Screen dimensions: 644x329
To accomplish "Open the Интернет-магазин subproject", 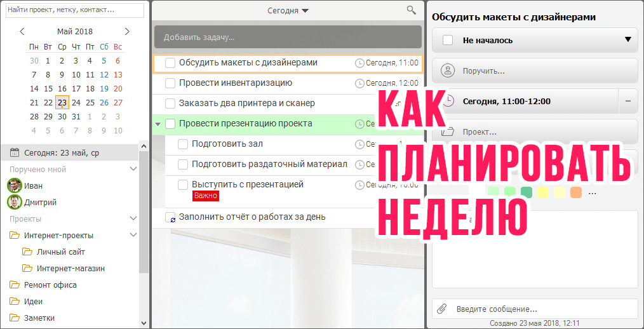I will pyautogui.click(x=70, y=268).
